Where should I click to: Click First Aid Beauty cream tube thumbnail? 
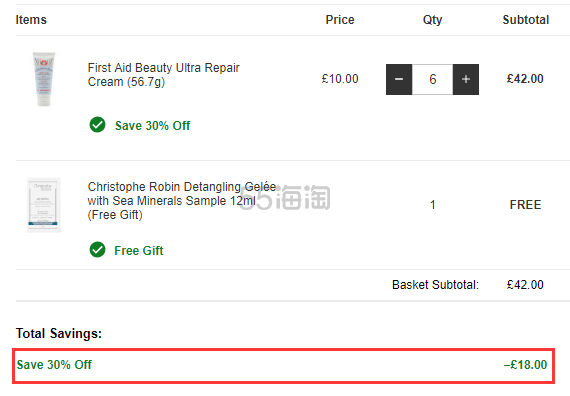(44, 79)
